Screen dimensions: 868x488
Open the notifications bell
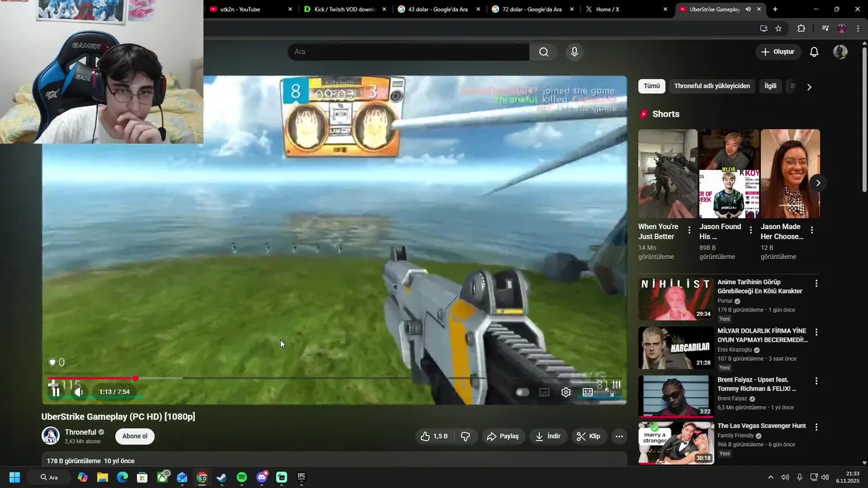(x=814, y=52)
